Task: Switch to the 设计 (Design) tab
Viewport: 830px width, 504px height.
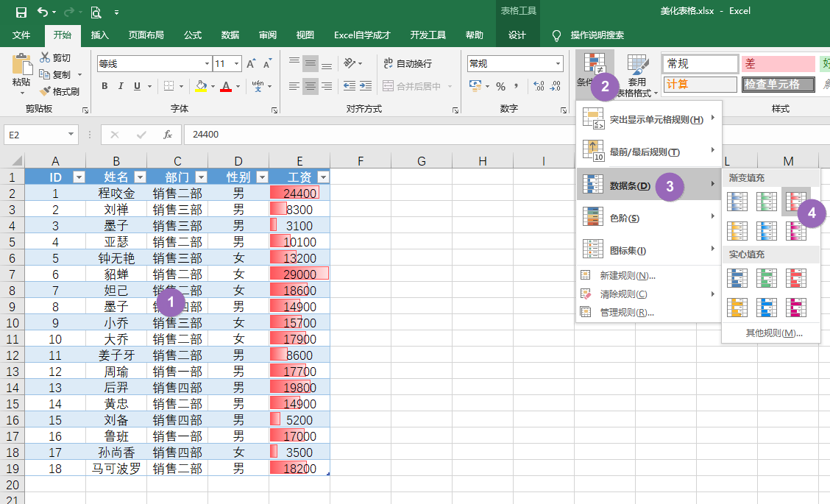Action: pos(517,35)
